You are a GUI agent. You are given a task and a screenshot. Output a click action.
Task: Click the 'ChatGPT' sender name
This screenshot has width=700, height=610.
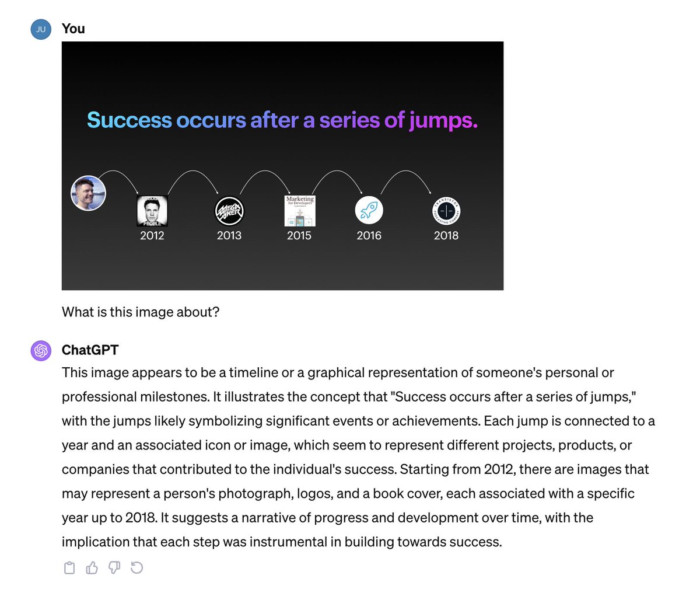pyautogui.click(x=90, y=350)
